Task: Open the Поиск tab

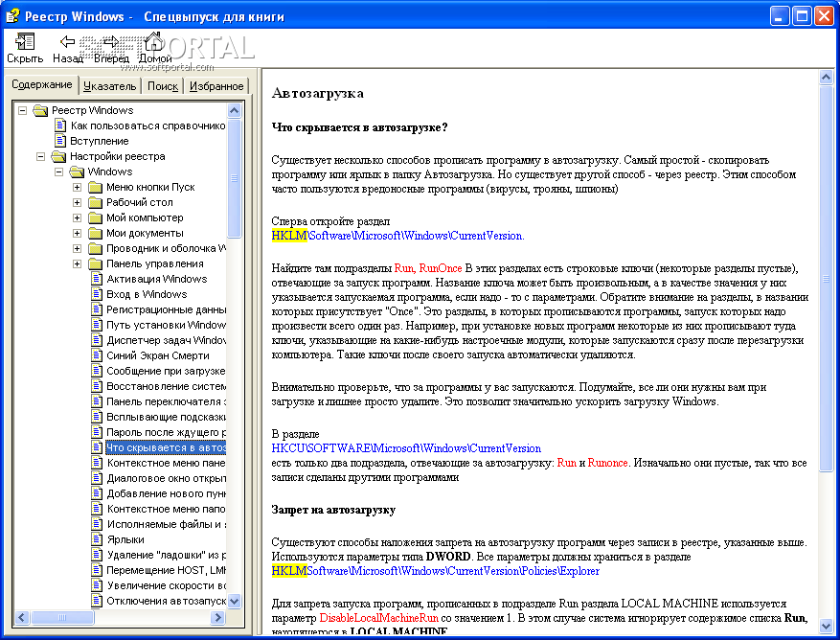Action: click(162, 86)
